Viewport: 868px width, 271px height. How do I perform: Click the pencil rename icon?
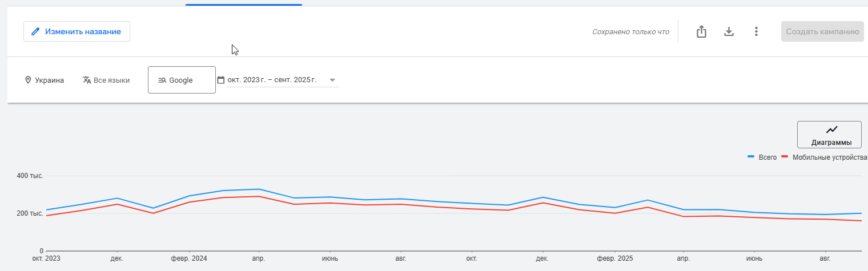click(x=35, y=32)
